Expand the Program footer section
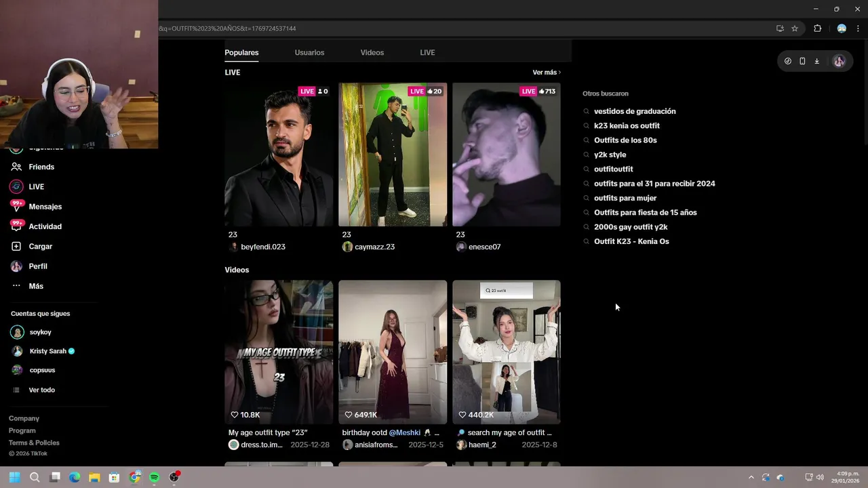 (22, 430)
